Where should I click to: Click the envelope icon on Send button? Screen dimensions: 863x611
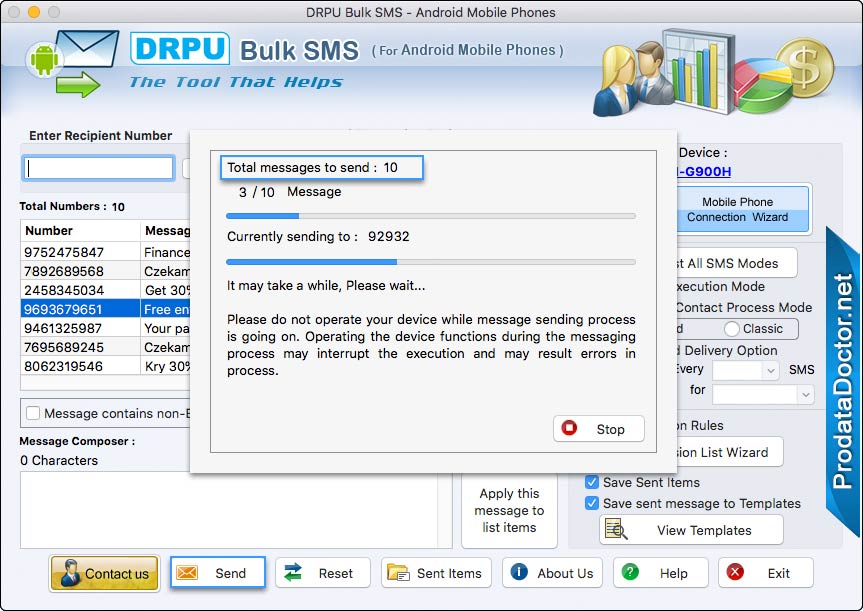pyautogui.click(x=187, y=573)
